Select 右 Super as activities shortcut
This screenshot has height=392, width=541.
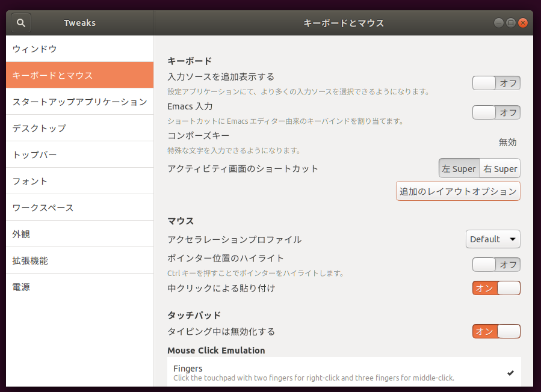pyautogui.click(x=499, y=168)
